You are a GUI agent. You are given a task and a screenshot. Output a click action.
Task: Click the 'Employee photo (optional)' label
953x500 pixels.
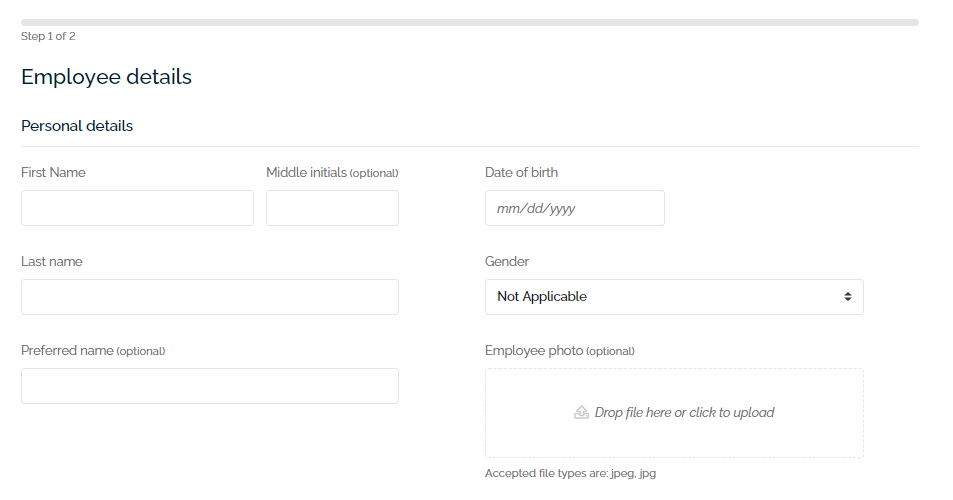click(x=559, y=350)
